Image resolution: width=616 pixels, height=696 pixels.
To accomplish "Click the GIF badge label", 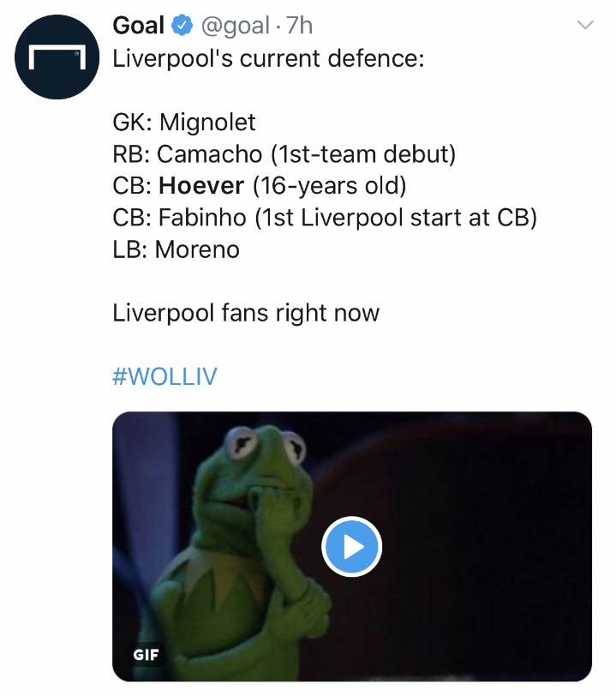I will pyautogui.click(x=146, y=656).
